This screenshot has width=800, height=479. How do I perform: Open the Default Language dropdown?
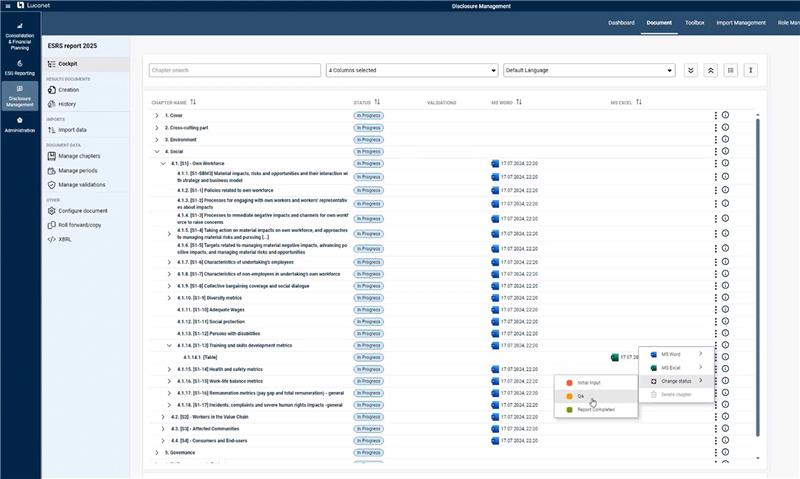click(x=589, y=70)
